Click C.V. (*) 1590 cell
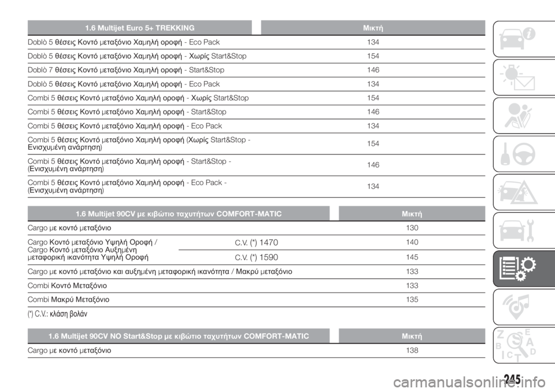Screen dimensions: 555x392 pos(256,257)
